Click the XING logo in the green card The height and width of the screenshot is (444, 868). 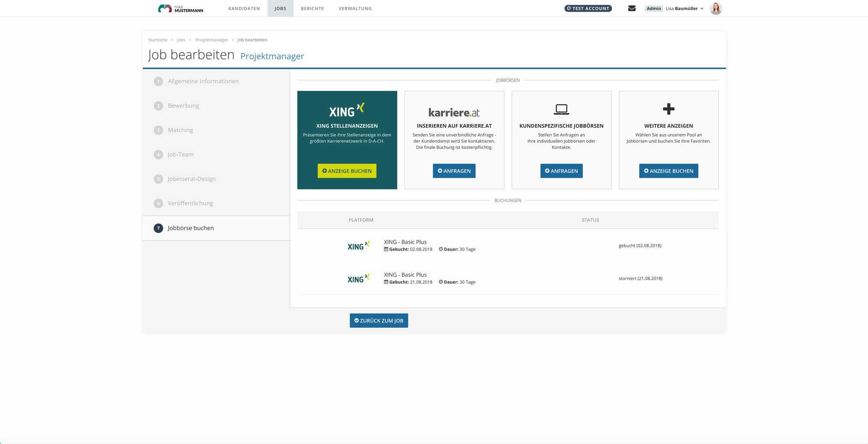pyautogui.click(x=347, y=110)
